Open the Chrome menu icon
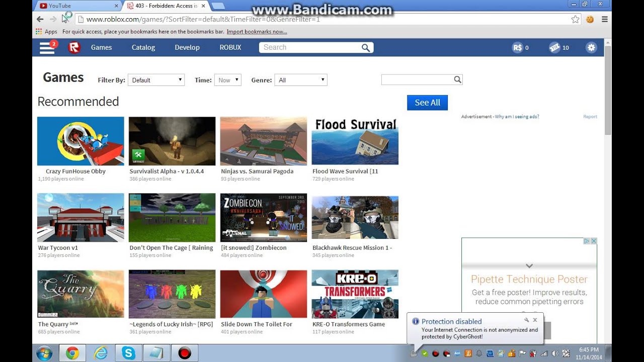The image size is (644, 362). click(605, 19)
